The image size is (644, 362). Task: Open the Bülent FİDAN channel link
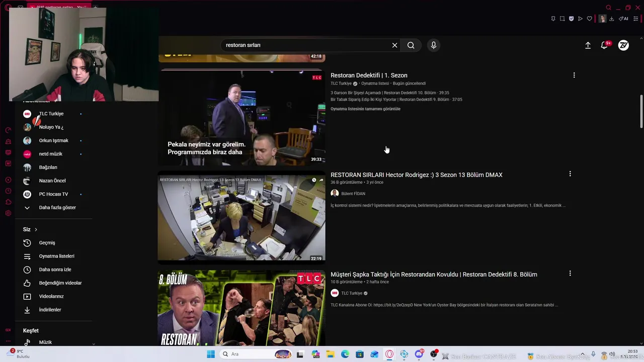(x=353, y=194)
